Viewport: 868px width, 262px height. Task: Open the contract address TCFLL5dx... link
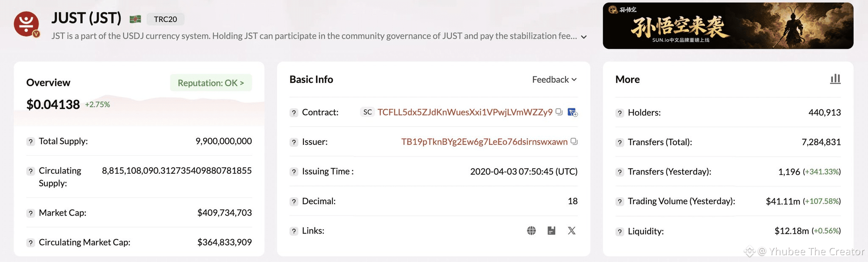[x=465, y=112]
